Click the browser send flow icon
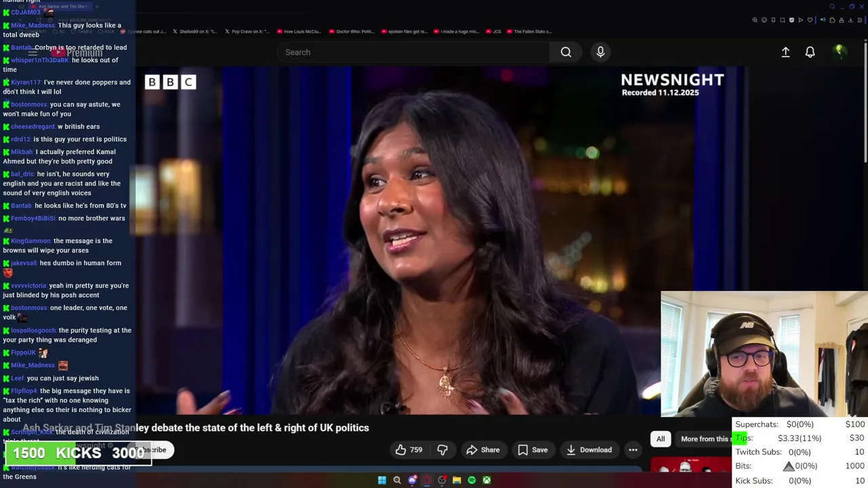Viewport: 868px width, 488px height. coord(801,20)
